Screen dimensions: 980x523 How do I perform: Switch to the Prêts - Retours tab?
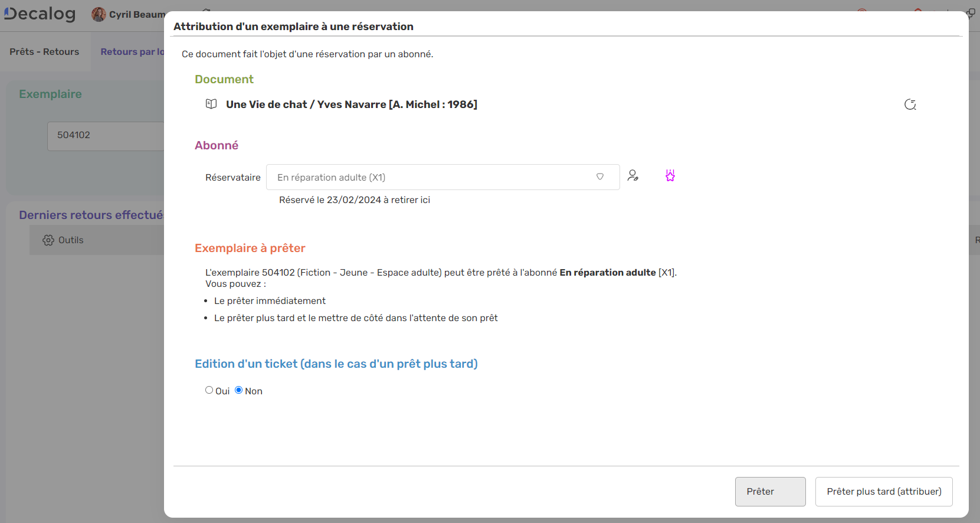pyautogui.click(x=44, y=52)
